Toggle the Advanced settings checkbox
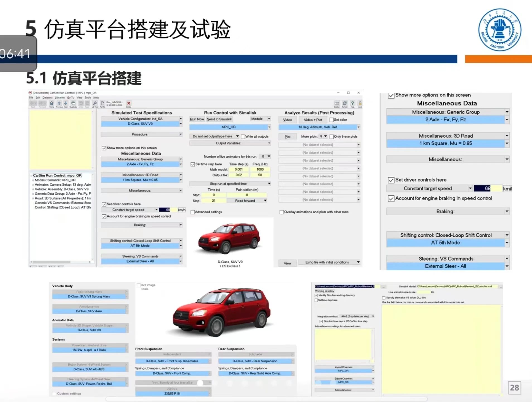Screen dimensions: 532x402 point(193,212)
